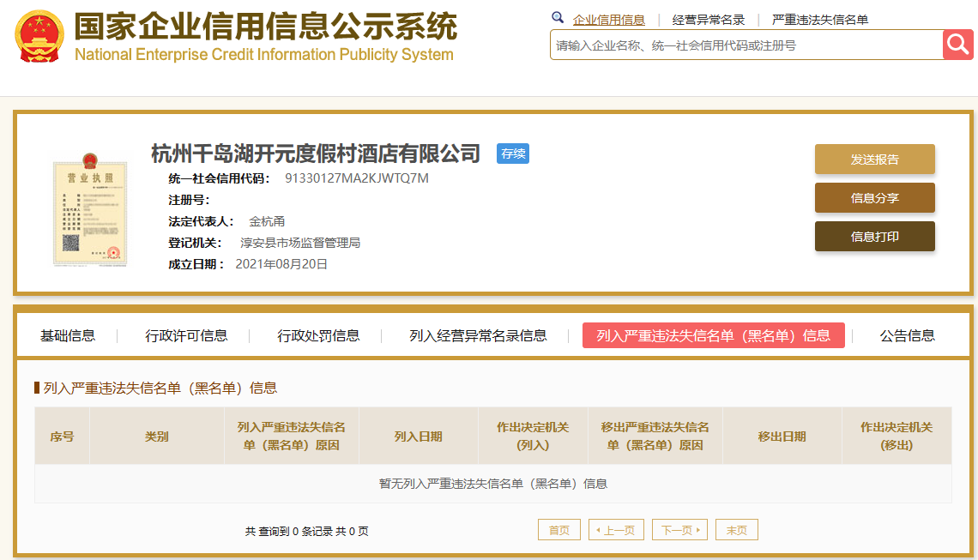Image resolution: width=978 pixels, height=560 pixels.
Task: Click the 国家企业信用信息公示系统 site title
Action: point(266,27)
